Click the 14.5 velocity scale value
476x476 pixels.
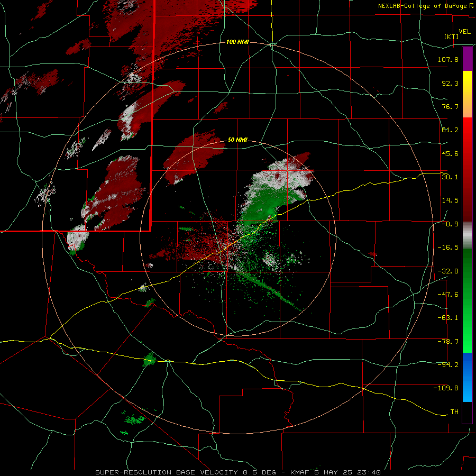[450, 200]
